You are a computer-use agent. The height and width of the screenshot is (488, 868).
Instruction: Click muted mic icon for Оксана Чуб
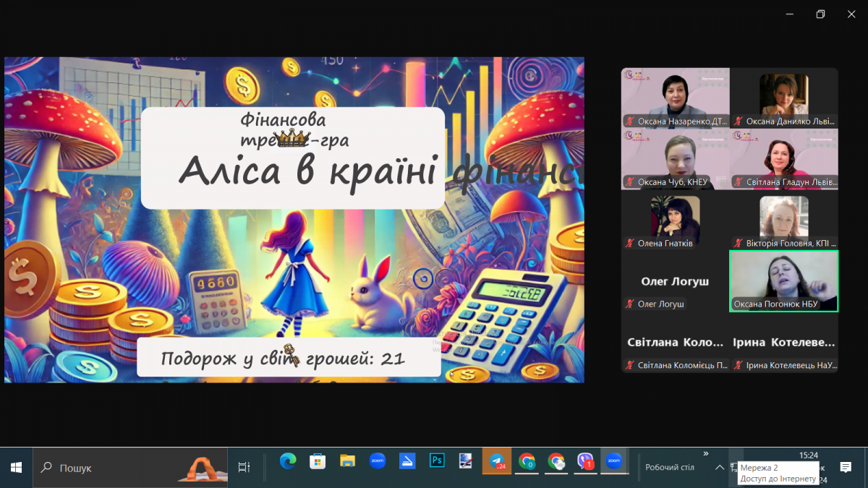click(x=630, y=182)
